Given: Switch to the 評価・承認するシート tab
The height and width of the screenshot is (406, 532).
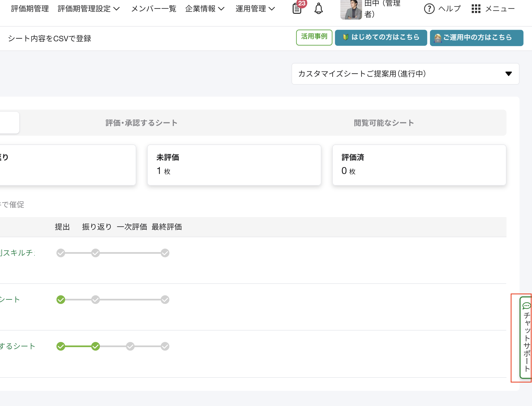Looking at the screenshot, I should coord(141,123).
